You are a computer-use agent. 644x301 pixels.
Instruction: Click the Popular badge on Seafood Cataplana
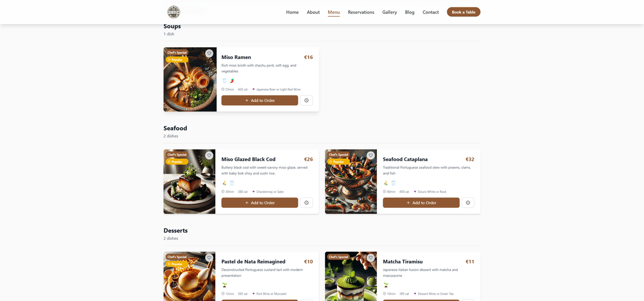339,161
